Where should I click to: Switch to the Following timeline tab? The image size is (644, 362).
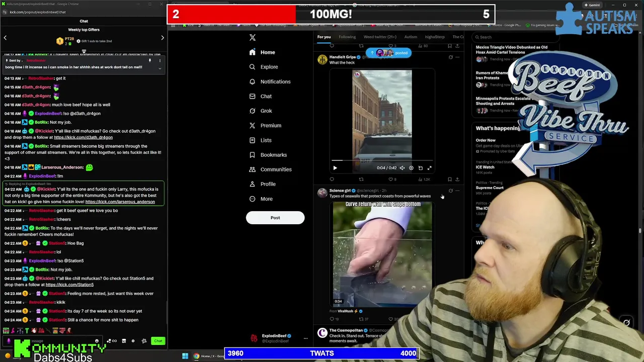click(347, 37)
